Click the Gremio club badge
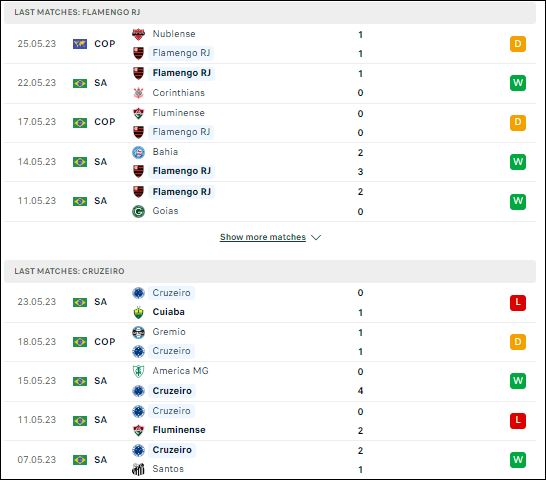546x480 pixels. 138,332
